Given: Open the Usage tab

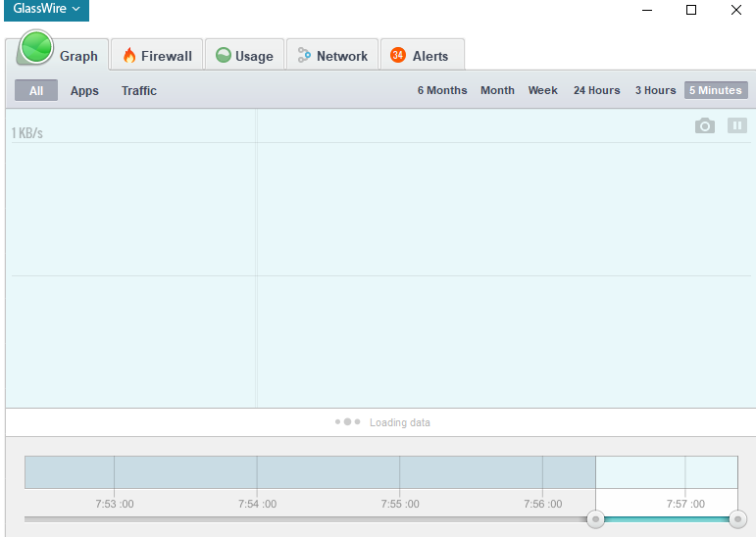Looking at the screenshot, I should (244, 56).
